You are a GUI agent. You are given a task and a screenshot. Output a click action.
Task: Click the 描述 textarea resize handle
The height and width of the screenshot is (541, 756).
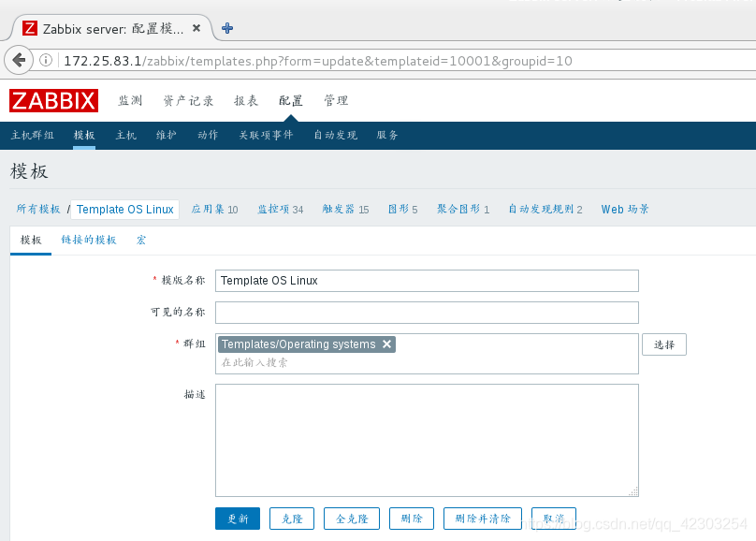(x=633, y=491)
